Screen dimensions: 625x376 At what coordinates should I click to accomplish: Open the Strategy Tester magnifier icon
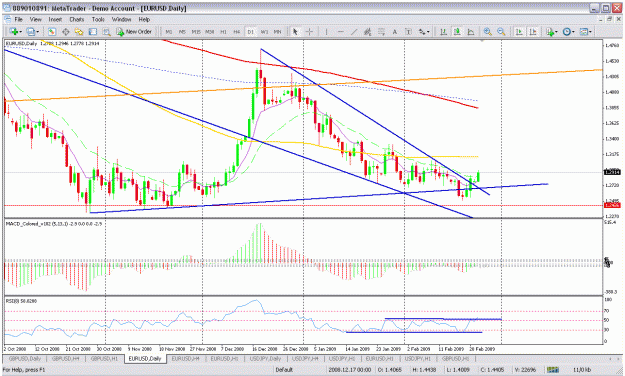point(106,31)
